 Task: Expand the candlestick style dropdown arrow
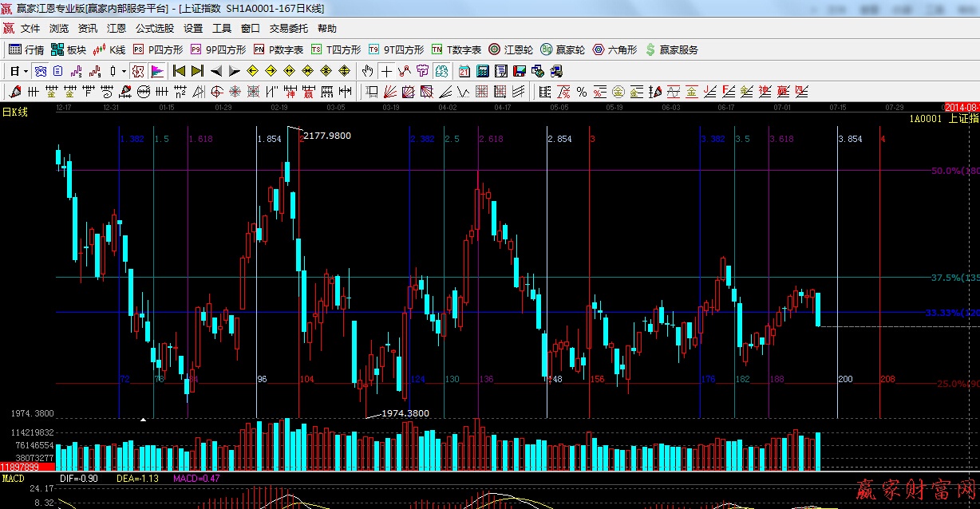point(124,71)
